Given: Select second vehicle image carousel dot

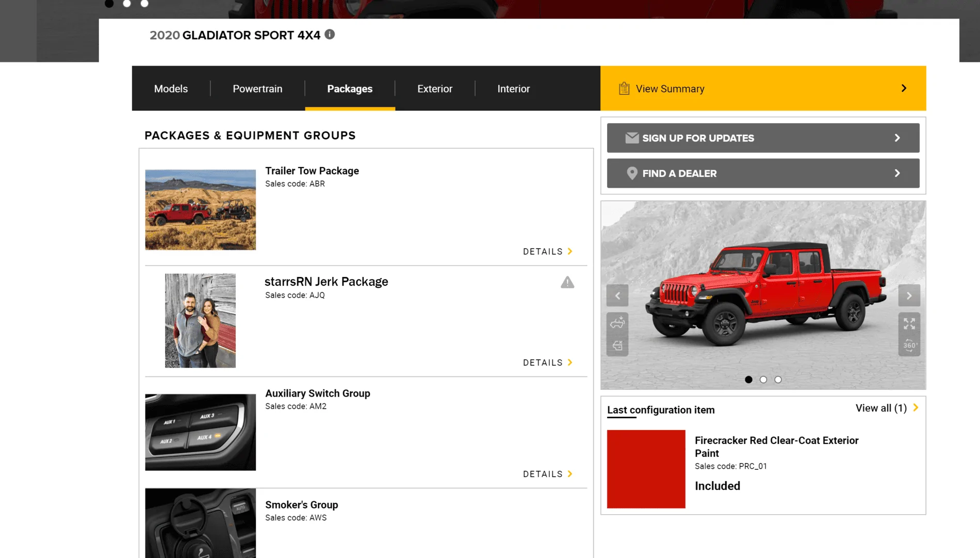Looking at the screenshot, I should point(763,380).
